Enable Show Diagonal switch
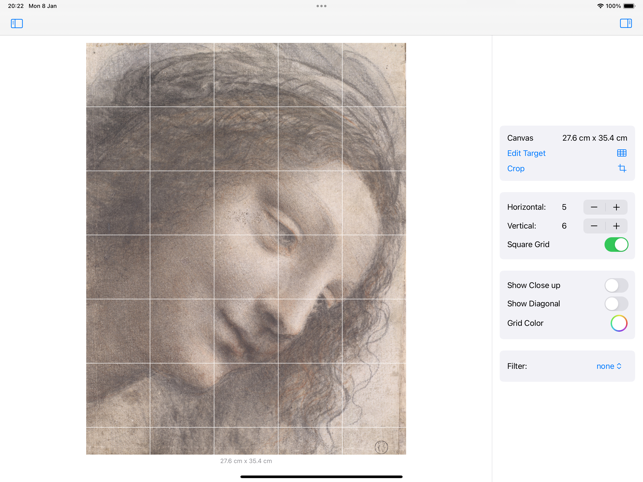 click(616, 304)
